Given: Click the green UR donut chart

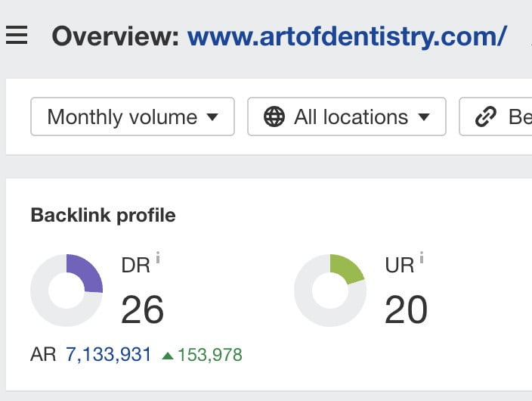Looking at the screenshot, I should [330, 291].
